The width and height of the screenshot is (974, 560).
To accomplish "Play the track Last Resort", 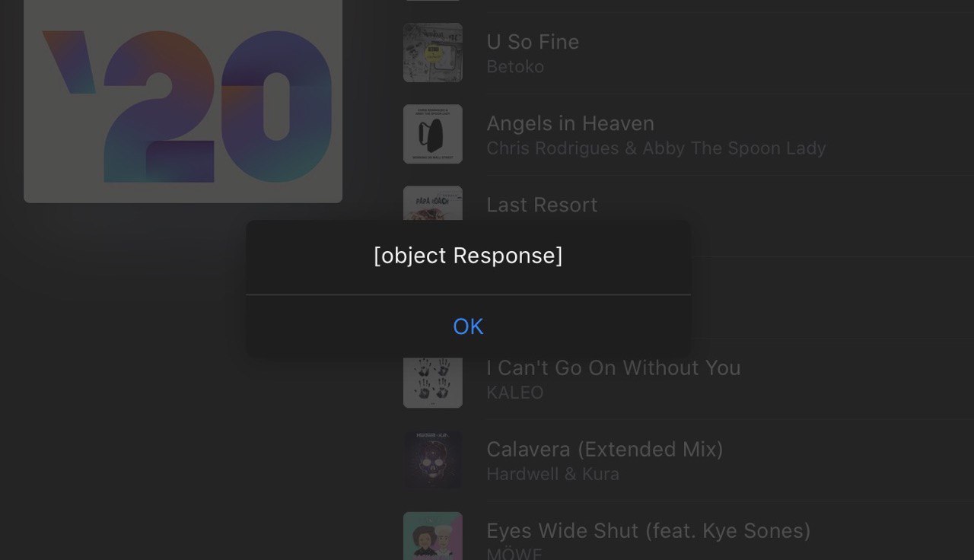I will (542, 205).
